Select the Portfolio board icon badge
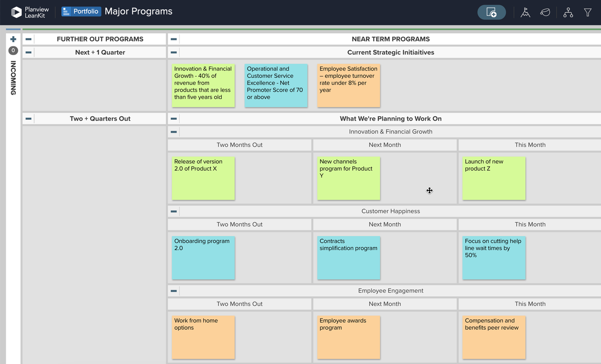 point(65,11)
